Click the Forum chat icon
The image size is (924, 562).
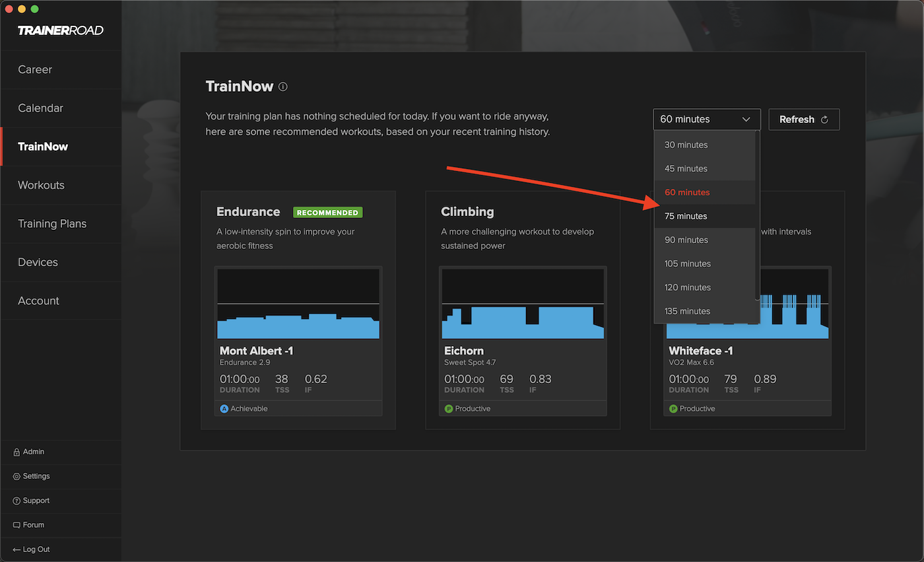(x=16, y=525)
